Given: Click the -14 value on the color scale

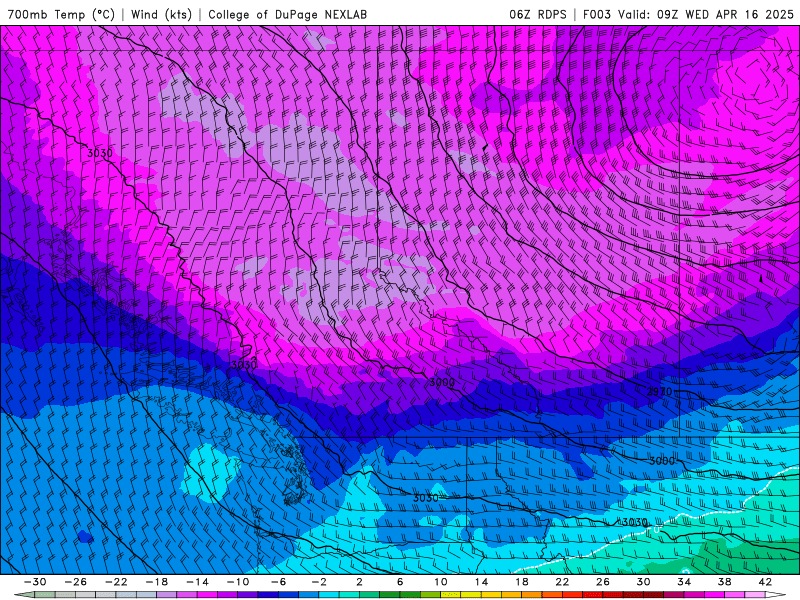Looking at the screenshot, I should pos(197,582).
